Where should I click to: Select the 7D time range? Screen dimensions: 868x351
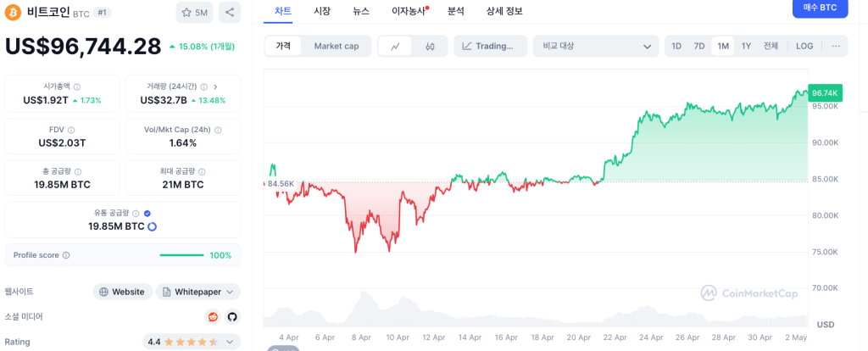click(699, 46)
